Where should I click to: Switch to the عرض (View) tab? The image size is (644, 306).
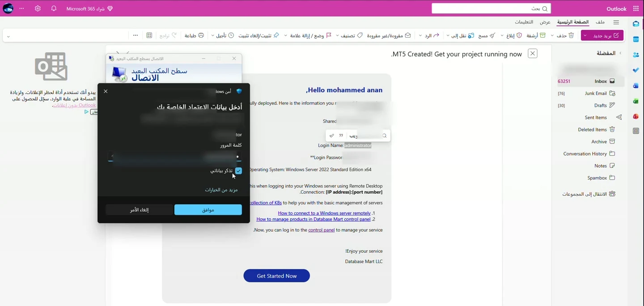[x=545, y=22]
